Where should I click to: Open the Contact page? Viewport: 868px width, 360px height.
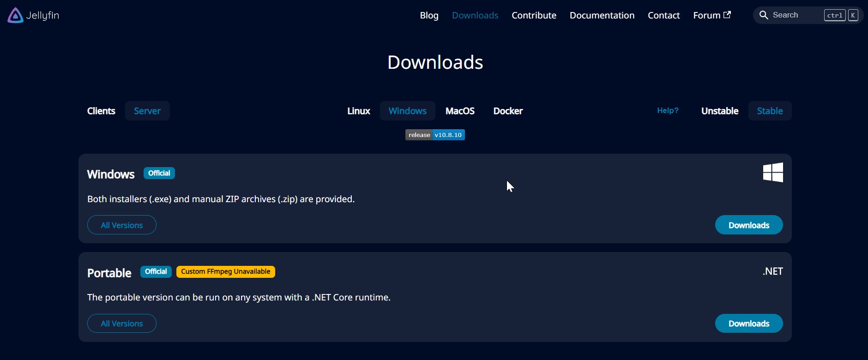tap(663, 15)
